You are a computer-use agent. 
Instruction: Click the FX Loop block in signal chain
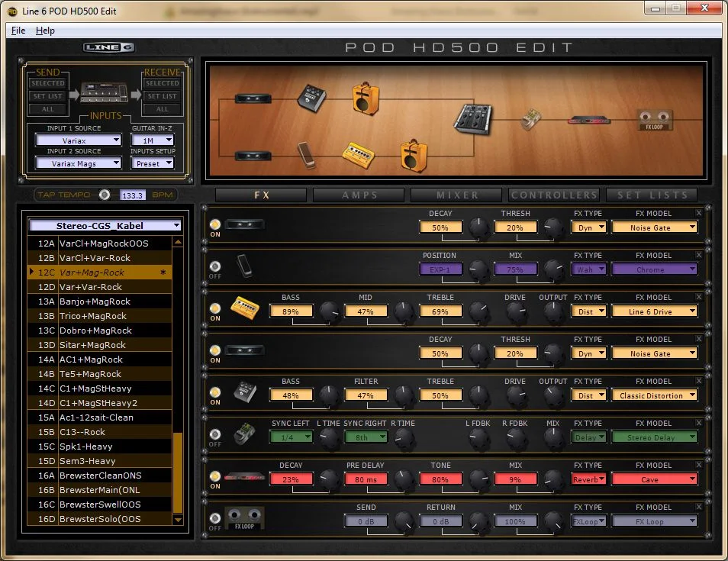click(655, 120)
